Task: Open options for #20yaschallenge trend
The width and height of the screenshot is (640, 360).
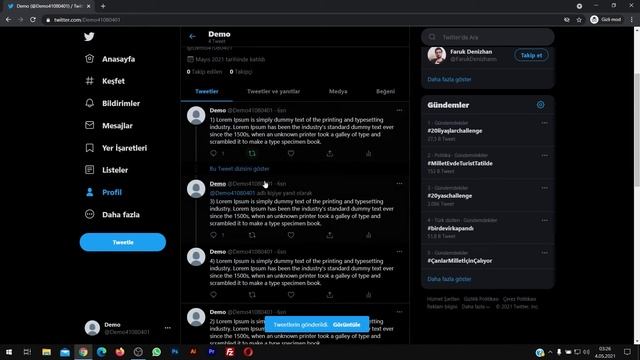Action: 544,188
